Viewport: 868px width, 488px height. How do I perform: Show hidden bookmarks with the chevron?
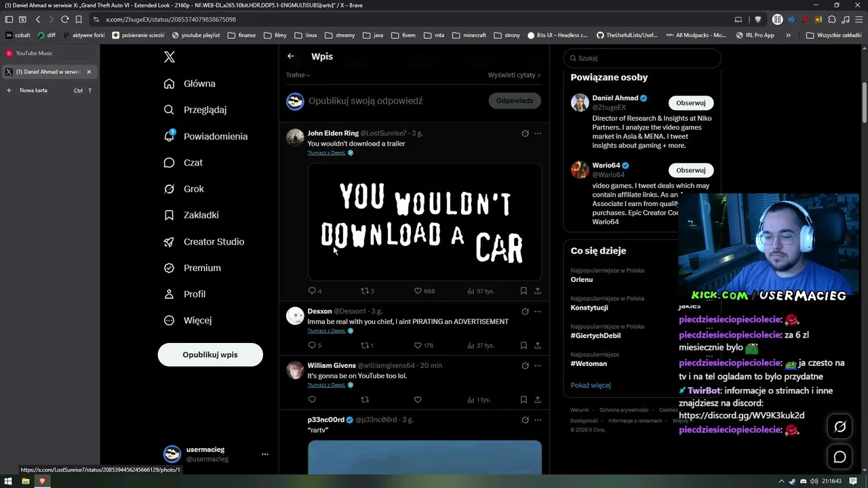coord(788,35)
